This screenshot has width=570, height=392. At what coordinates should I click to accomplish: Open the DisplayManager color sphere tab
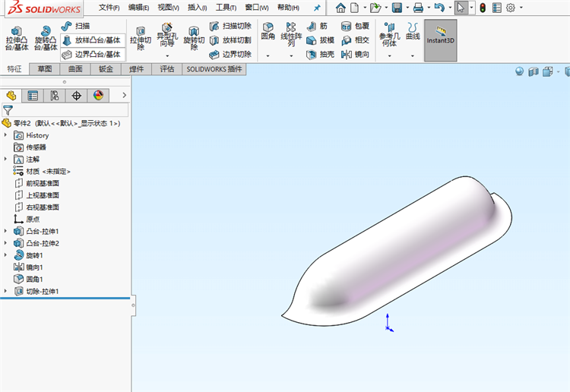[98, 96]
